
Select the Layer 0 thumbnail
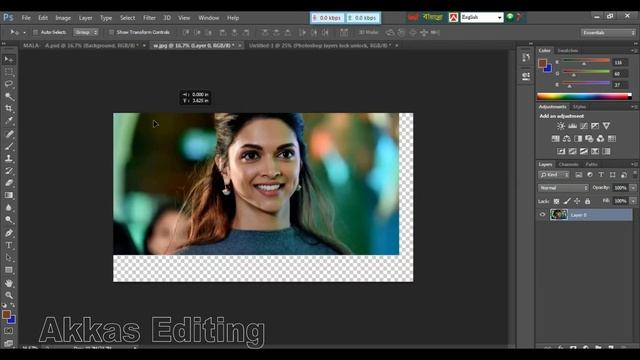(559, 215)
